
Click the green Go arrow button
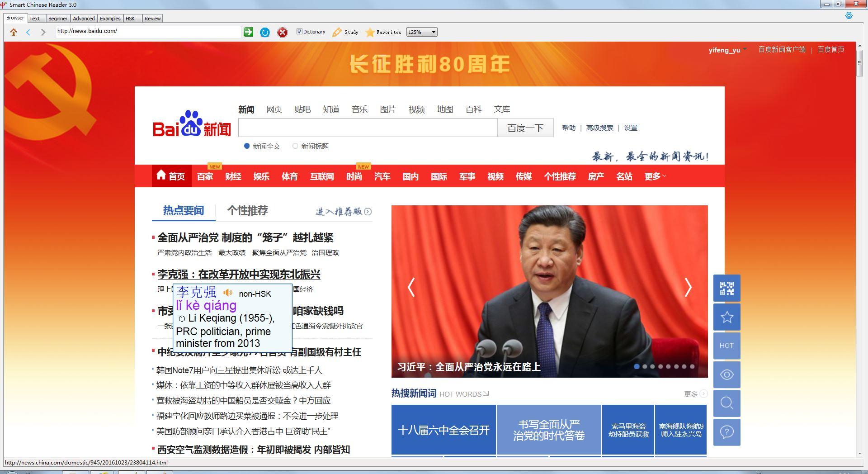[x=248, y=32]
